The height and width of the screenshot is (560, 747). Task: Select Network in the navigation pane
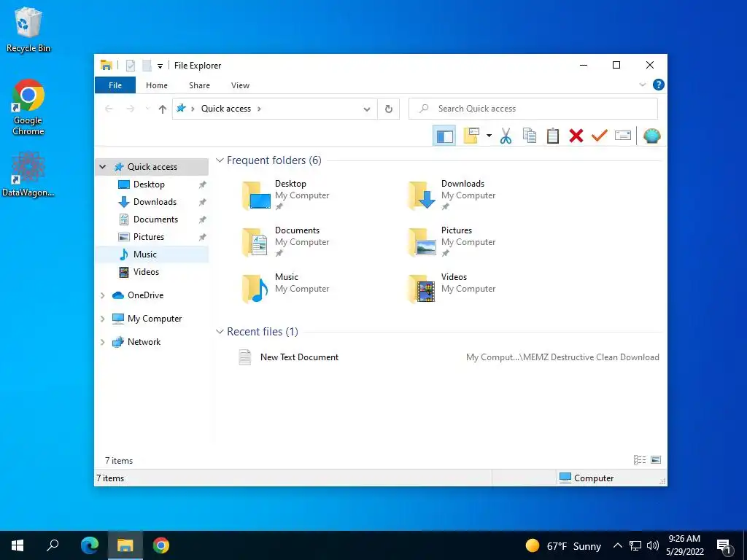point(144,342)
